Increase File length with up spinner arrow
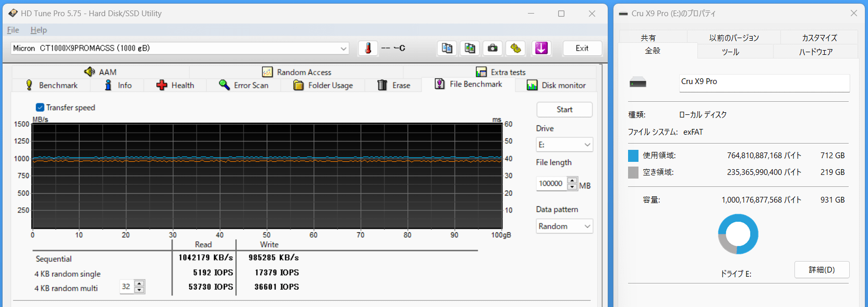 pos(572,181)
